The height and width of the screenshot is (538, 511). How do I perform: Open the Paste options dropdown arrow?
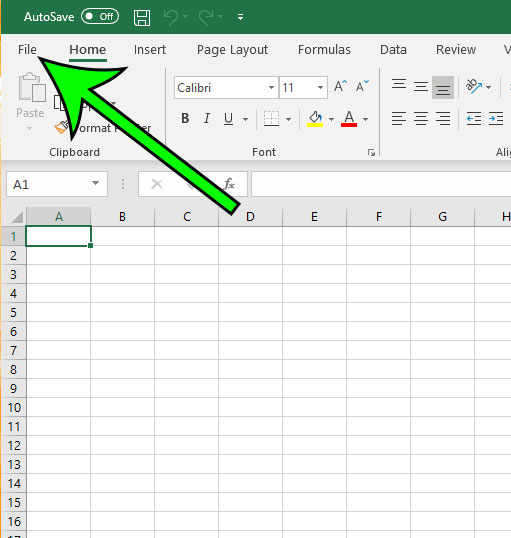[x=30, y=129]
